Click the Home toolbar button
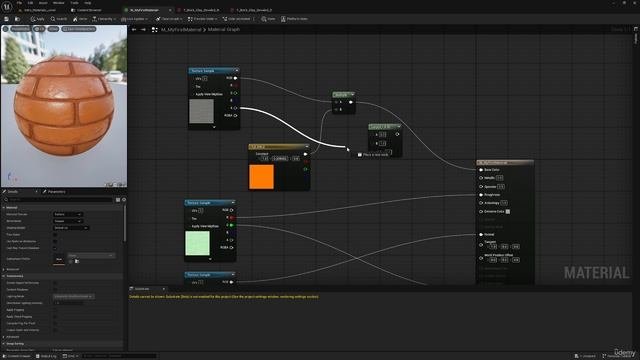This screenshot has width=640, height=360. 80,19
